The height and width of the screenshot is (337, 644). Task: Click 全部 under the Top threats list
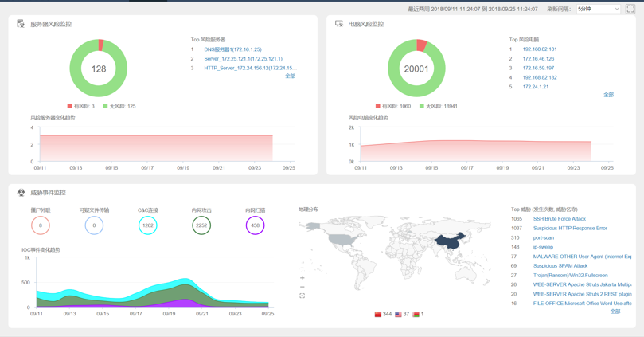[x=615, y=312]
